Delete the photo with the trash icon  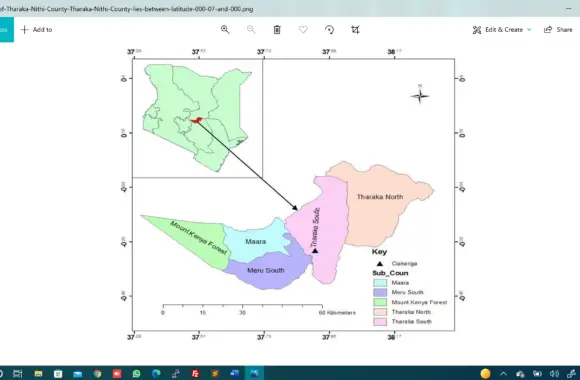click(x=277, y=30)
